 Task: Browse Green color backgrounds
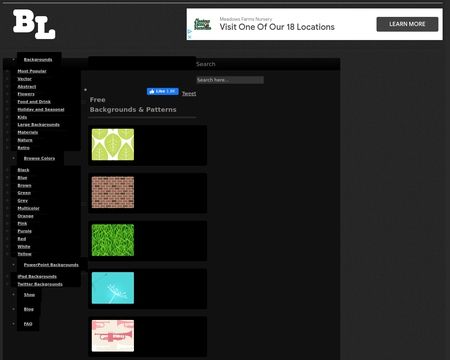click(24, 193)
